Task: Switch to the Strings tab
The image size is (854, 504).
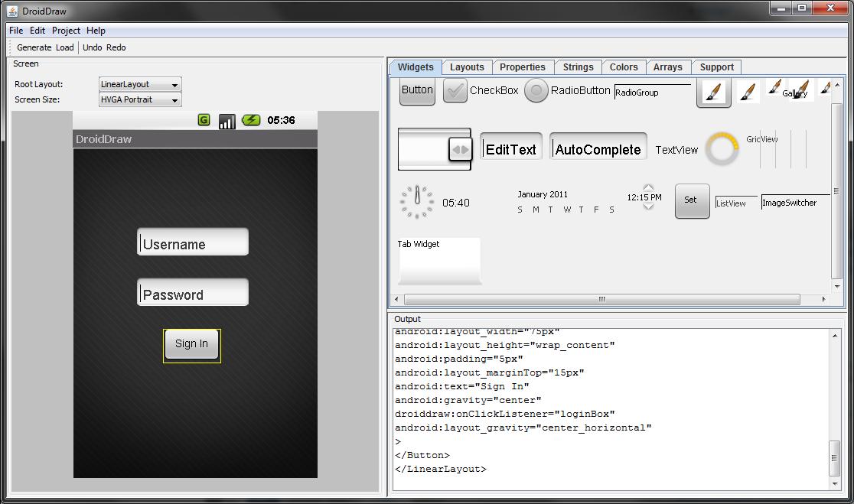Action: pyautogui.click(x=578, y=67)
